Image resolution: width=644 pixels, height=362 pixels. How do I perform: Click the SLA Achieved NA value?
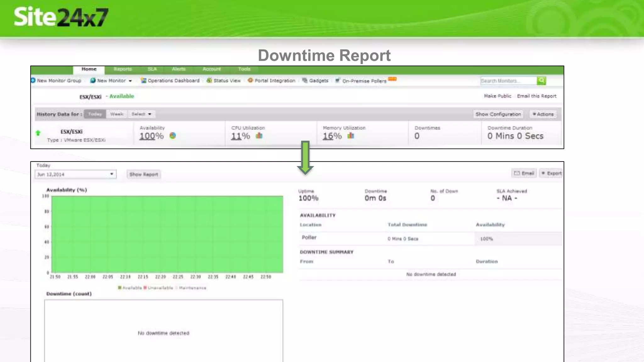click(x=507, y=198)
